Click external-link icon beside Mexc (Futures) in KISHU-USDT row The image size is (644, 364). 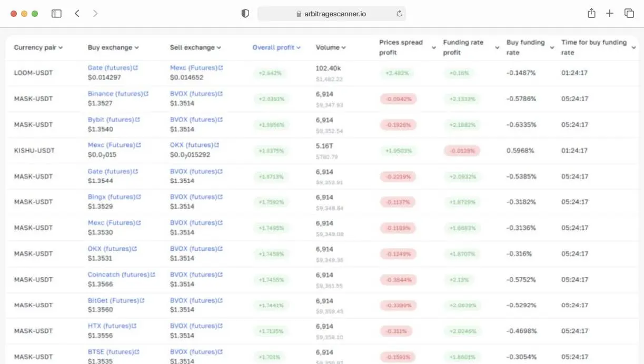click(139, 145)
